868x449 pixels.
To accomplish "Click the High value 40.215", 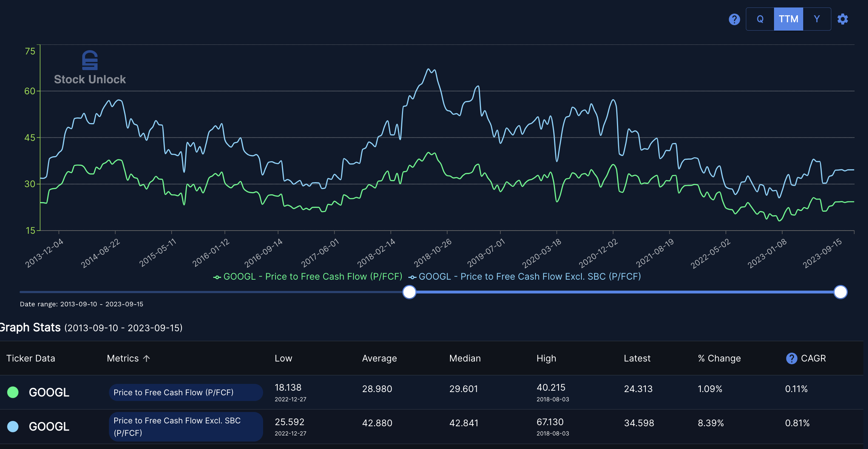I will [x=551, y=387].
